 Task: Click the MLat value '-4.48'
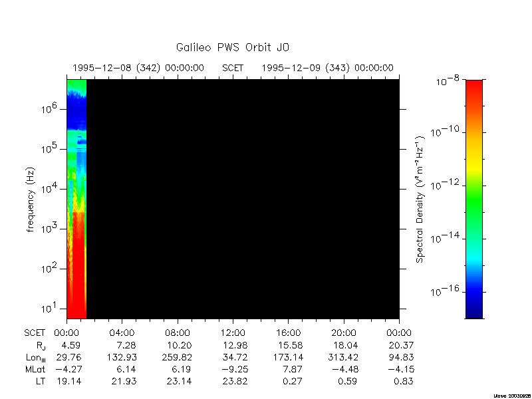tap(344, 369)
